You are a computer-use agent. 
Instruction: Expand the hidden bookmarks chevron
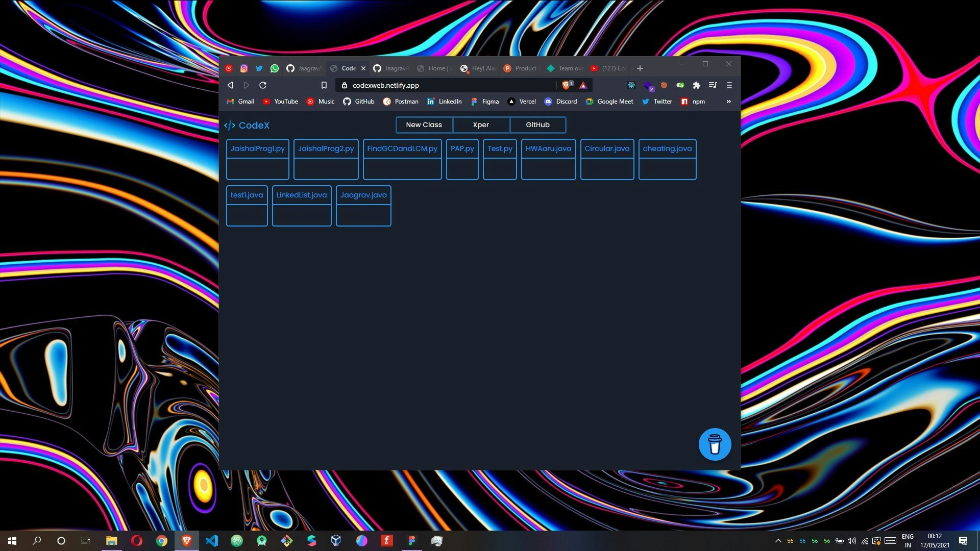click(x=728, y=102)
